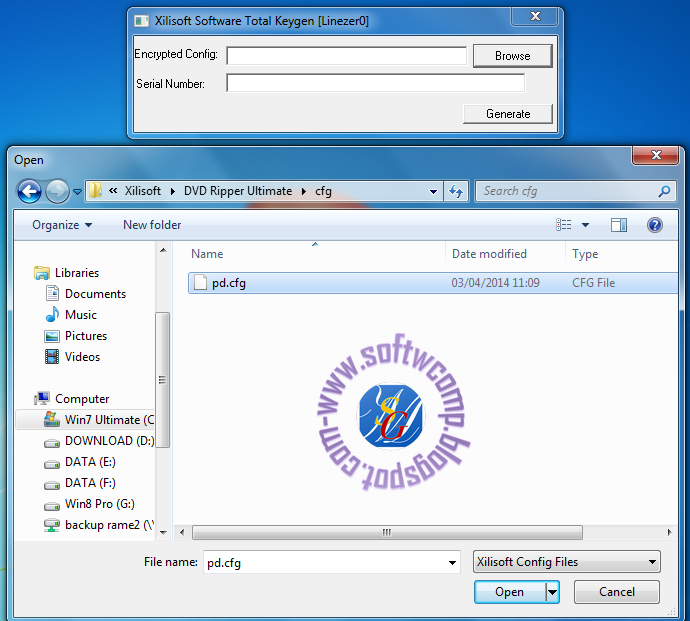Image resolution: width=690 pixels, height=621 pixels.
Task: Select the DATA (F:) drive
Action: 90,483
